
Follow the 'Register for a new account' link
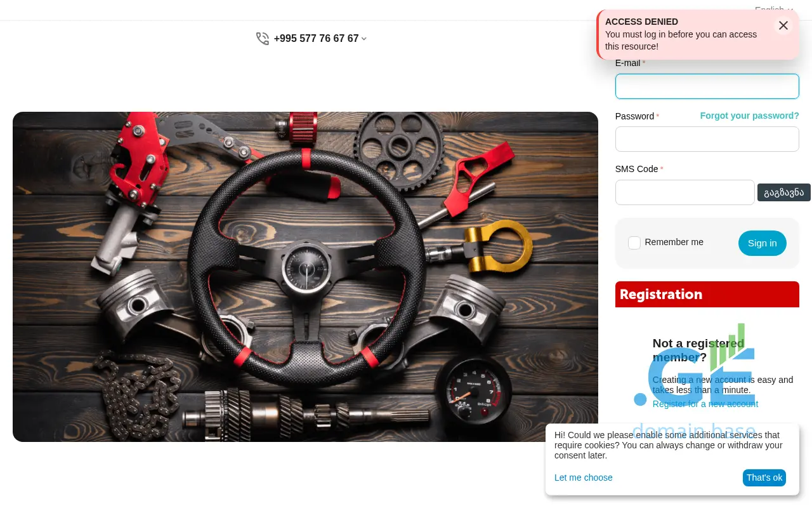(705, 404)
